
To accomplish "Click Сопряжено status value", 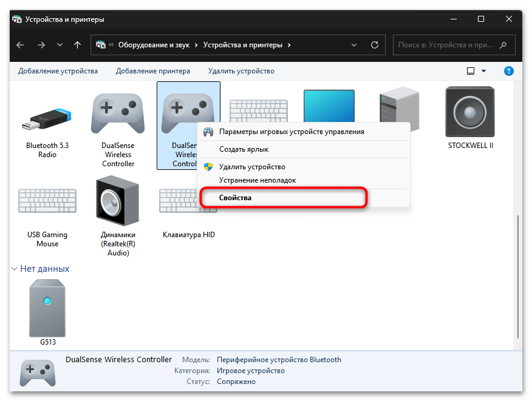I will 236,382.
